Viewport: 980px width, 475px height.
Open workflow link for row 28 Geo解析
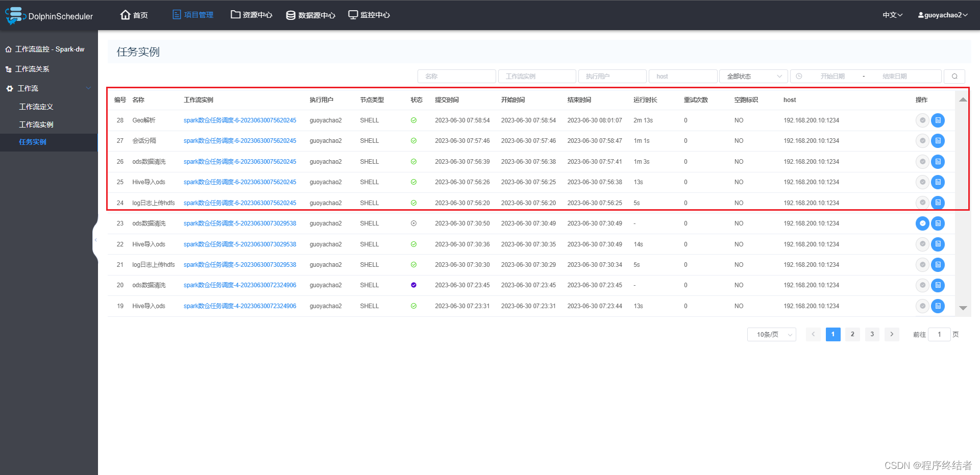(x=240, y=120)
